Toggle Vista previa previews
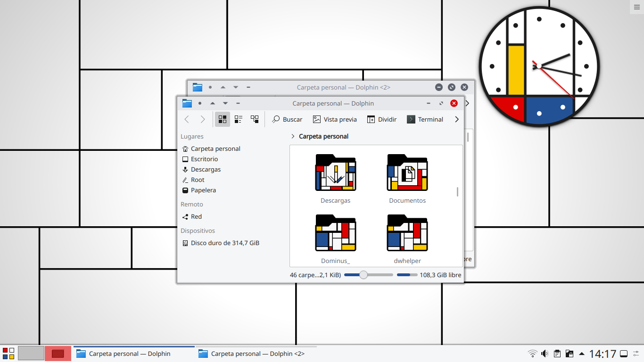Viewport: 644px width, 362px height. (335, 119)
